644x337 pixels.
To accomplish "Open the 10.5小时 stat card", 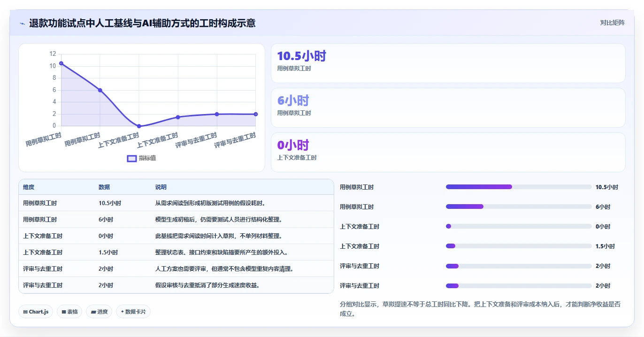I will [x=448, y=63].
